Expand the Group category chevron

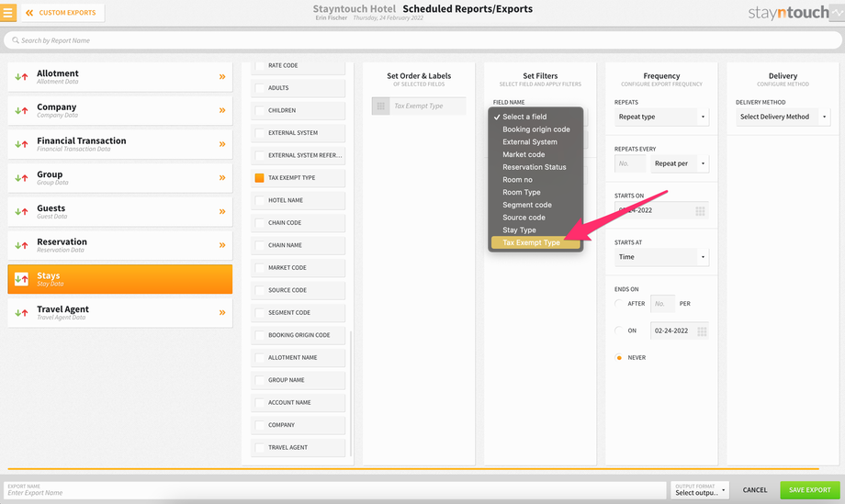pyautogui.click(x=222, y=178)
